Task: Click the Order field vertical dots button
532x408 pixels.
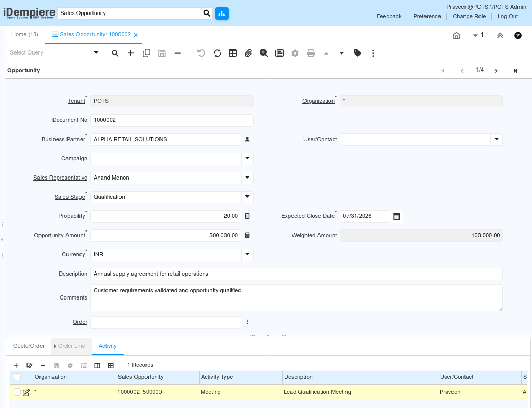Action: [x=247, y=322]
